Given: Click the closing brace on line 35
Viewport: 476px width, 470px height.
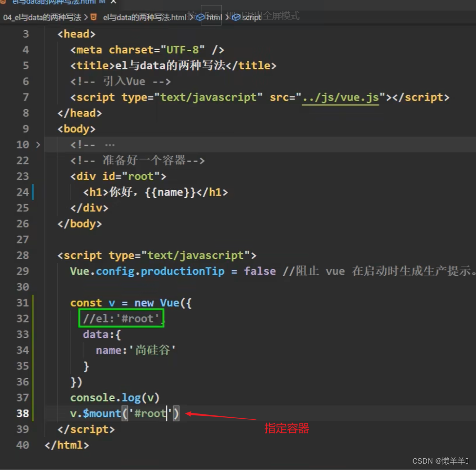Looking at the screenshot, I should (x=86, y=367).
